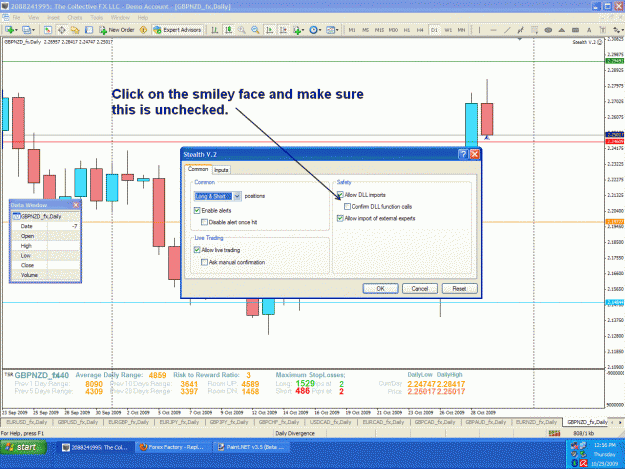Open the View menu
The height and width of the screenshot is (469, 625).
(33, 18)
